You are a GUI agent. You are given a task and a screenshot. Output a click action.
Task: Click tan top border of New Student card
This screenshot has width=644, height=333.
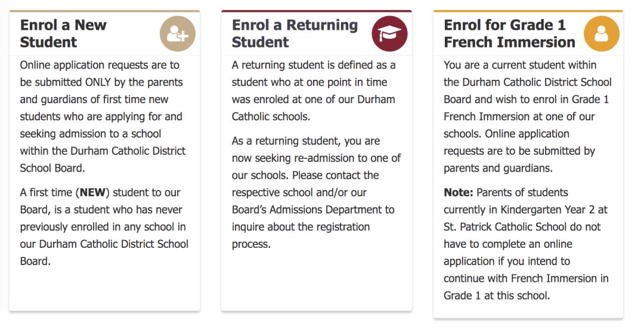coord(104,11)
